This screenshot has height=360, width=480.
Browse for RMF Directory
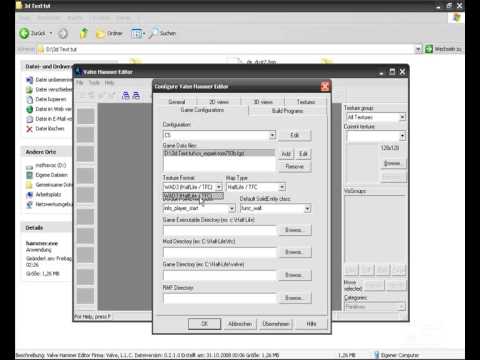pyautogui.click(x=295, y=298)
